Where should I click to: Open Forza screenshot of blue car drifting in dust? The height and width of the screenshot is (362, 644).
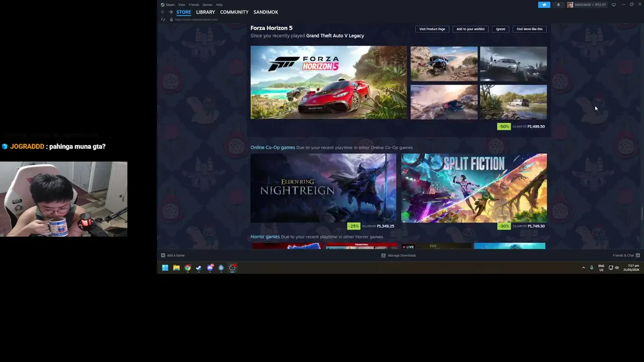pos(444,102)
